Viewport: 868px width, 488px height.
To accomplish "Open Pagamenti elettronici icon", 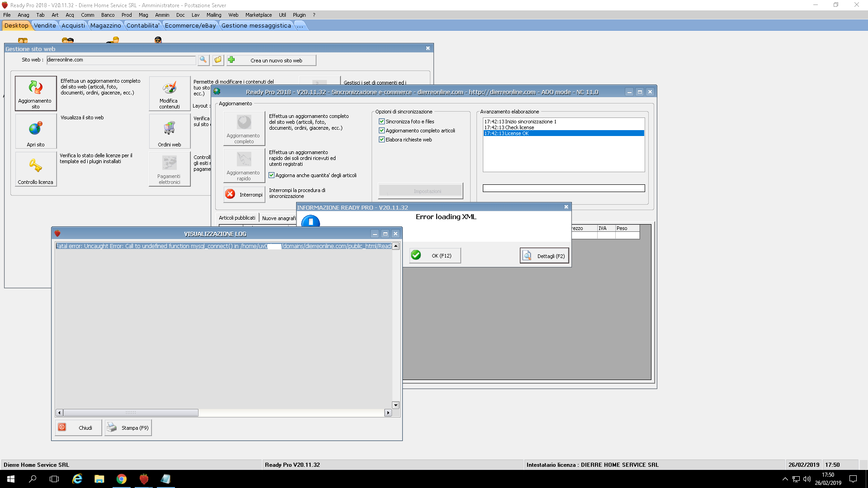I will click(x=170, y=169).
